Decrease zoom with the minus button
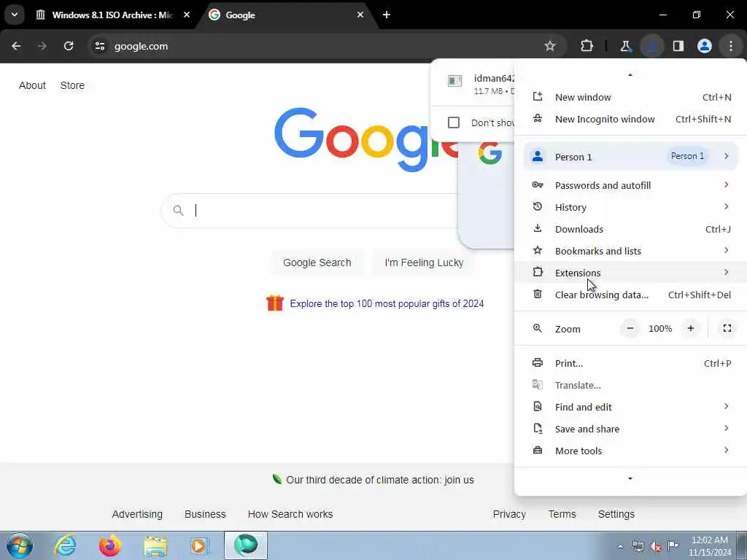747x560 pixels. coord(630,329)
